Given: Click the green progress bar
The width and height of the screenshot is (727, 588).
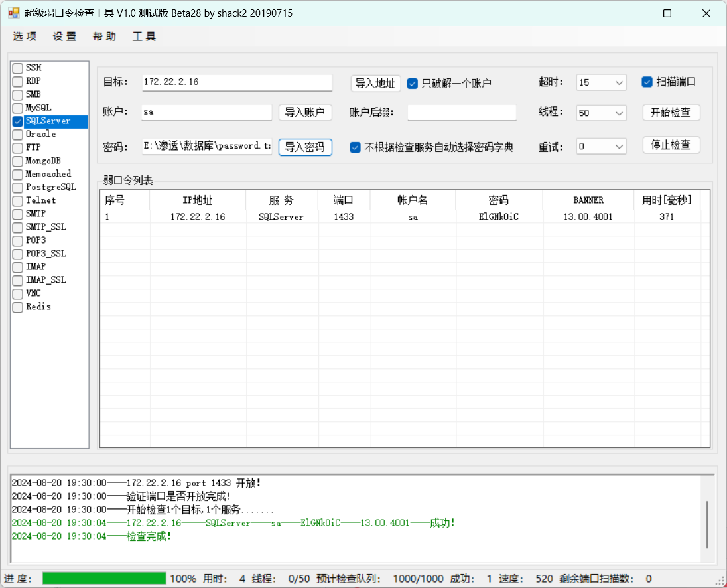Looking at the screenshot, I should [x=104, y=579].
